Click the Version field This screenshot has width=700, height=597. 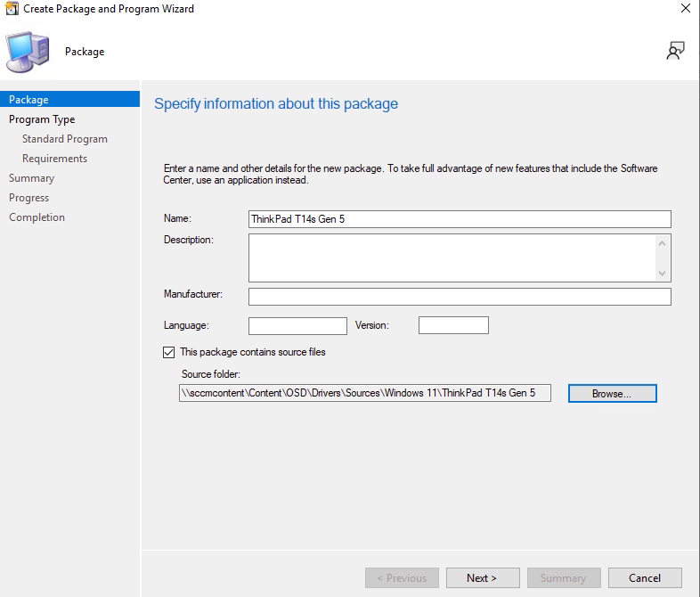point(453,325)
